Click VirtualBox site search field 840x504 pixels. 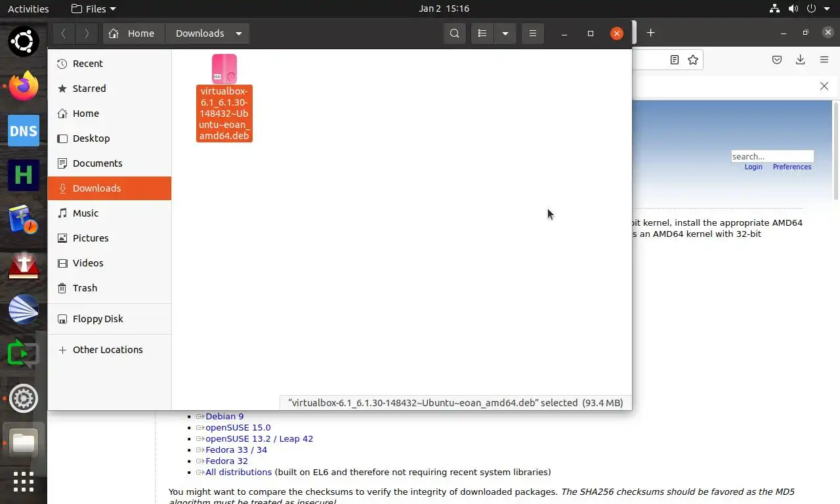click(x=772, y=156)
